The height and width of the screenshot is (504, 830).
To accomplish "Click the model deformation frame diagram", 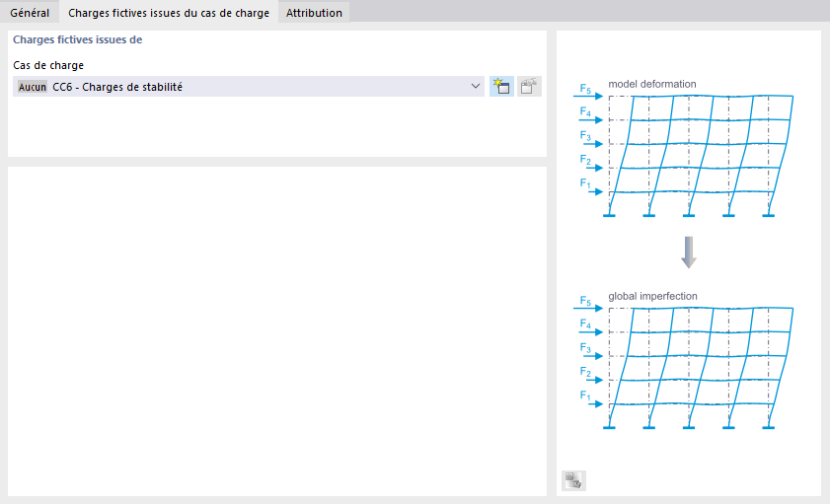I will point(691,155).
